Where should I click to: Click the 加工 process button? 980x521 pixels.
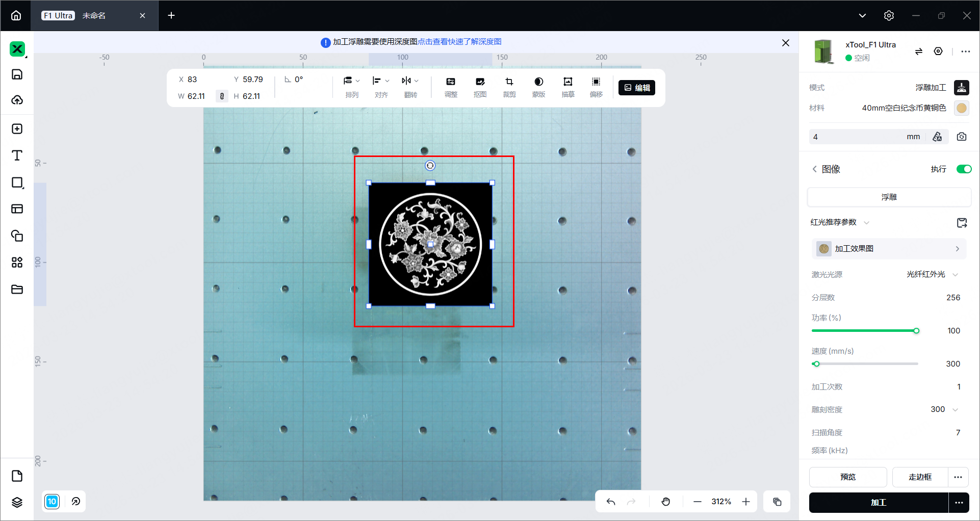click(879, 503)
